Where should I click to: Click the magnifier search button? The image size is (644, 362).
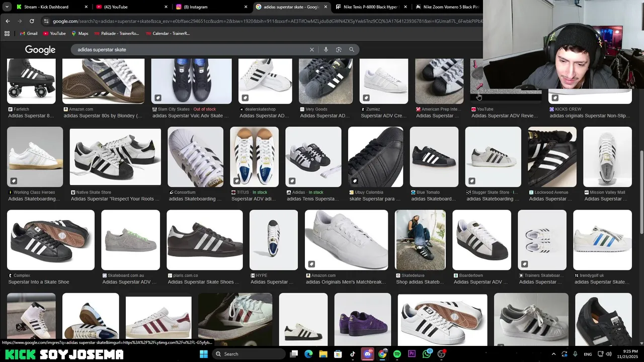[x=352, y=50]
